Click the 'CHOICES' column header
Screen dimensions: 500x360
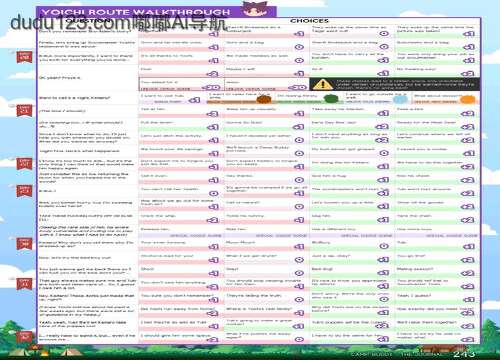pos(309,21)
